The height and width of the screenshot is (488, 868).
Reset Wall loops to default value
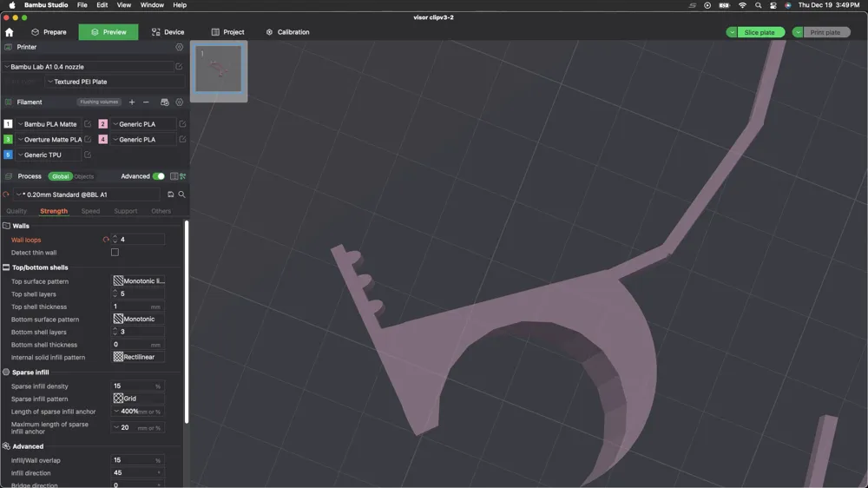pyautogui.click(x=106, y=240)
